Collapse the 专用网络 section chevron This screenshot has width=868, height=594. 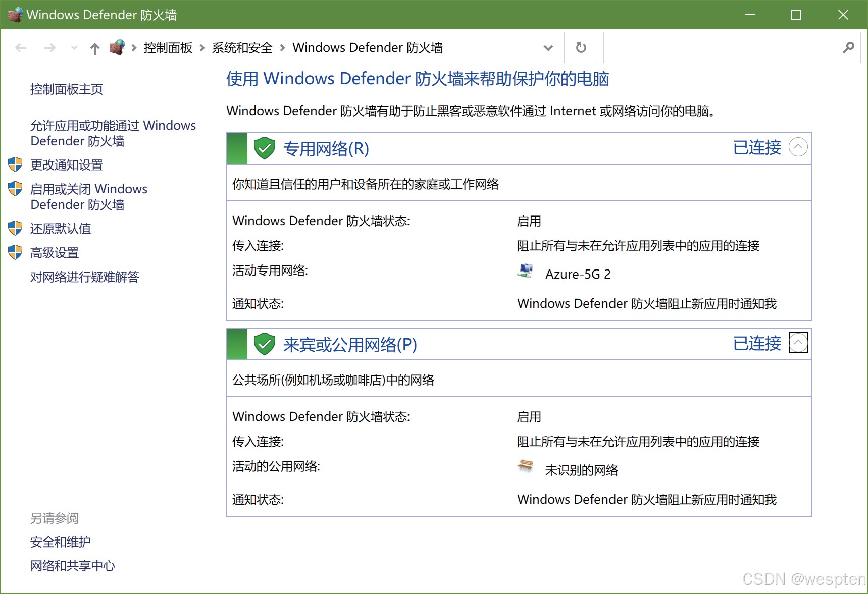798,147
